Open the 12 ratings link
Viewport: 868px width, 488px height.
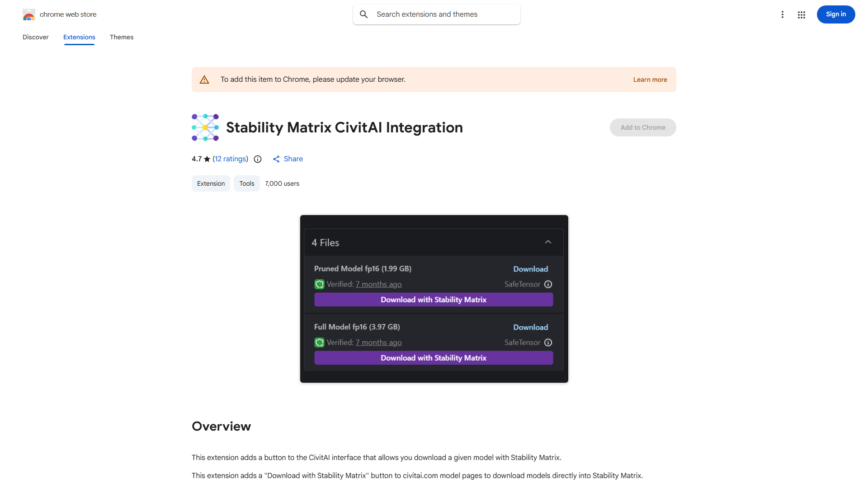coord(230,159)
